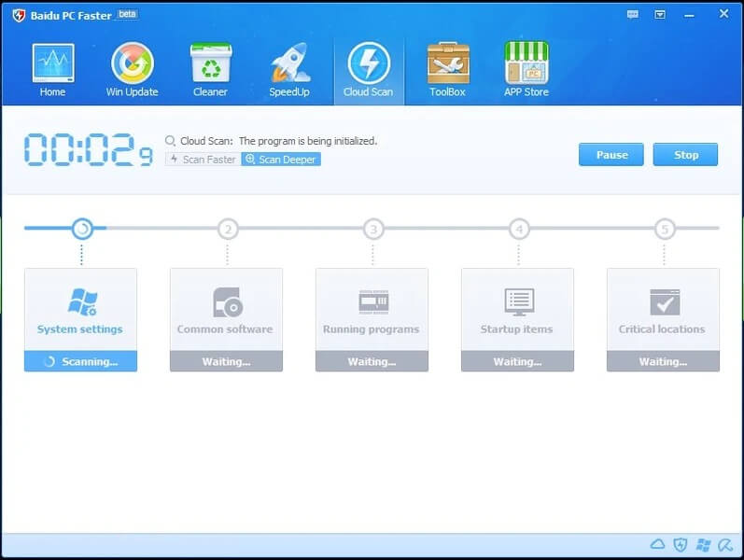Click the System settings label
The height and width of the screenshot is (560, 744).
coord(79,329)
